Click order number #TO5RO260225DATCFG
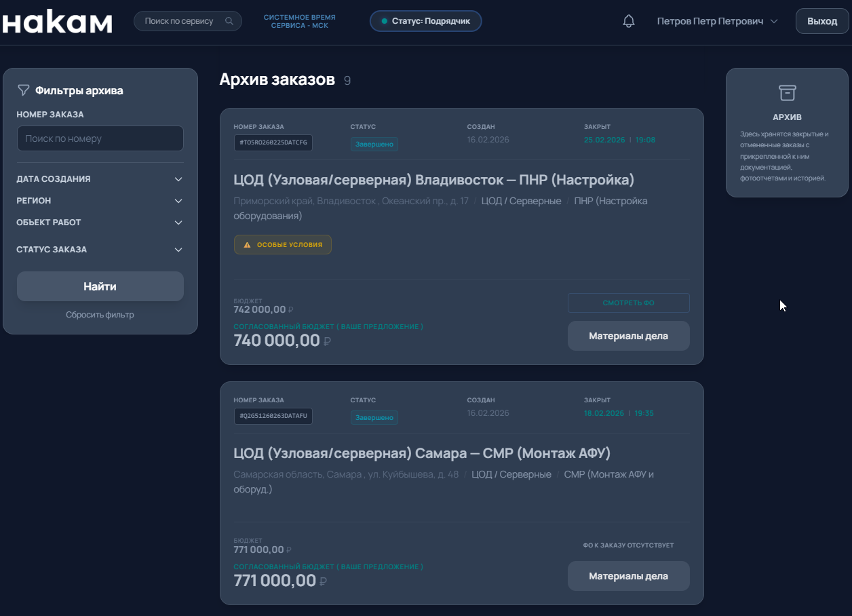852x616 pixels. [x=273, y=143]
